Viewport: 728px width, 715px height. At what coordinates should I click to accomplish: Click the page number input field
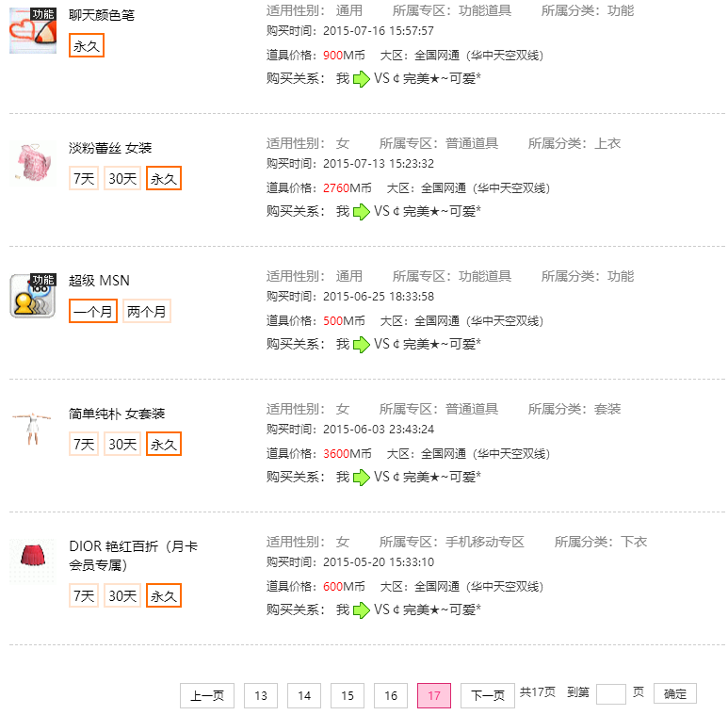(x=611, y=694)
